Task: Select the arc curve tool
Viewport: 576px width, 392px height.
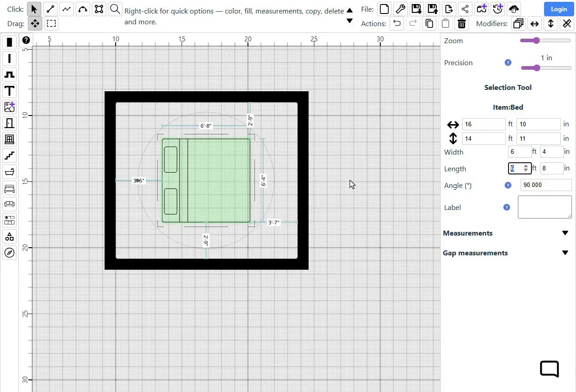Action: coord(83,9)
